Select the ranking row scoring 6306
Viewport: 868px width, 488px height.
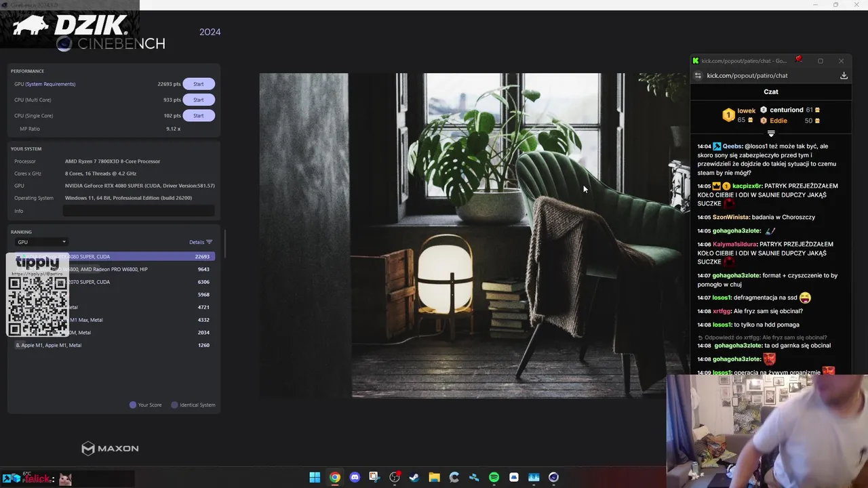pyautogui.click(x=114, y=282)
